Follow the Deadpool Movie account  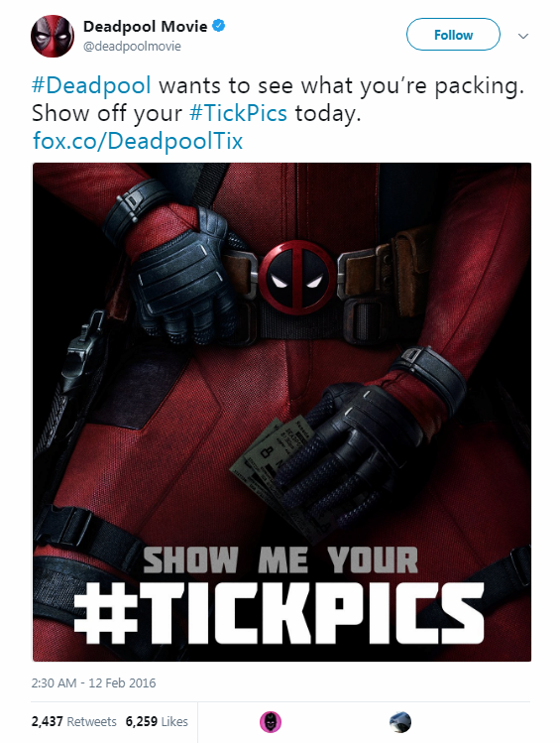click(453, 35)
